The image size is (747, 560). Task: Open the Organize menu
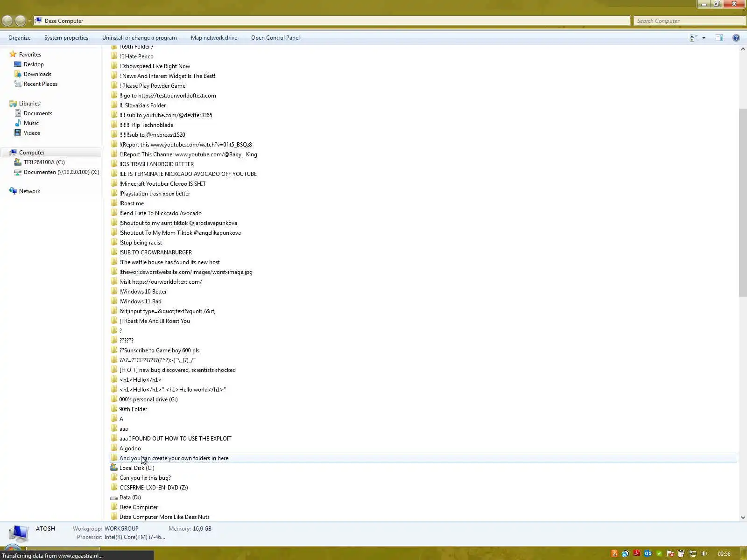[19, 38]
